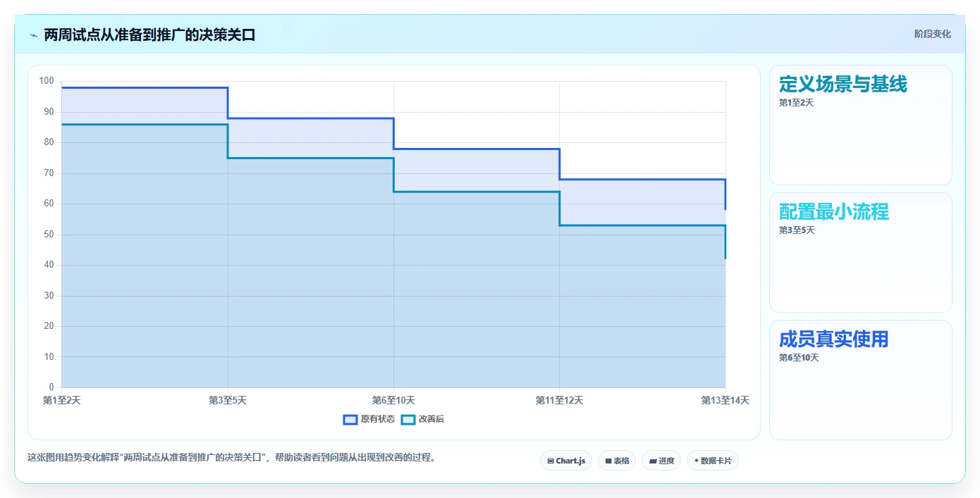Click the 第1至2天 subtitle in first card
The height and width of the screenshot is (498, 980).
tap(796, 103)
